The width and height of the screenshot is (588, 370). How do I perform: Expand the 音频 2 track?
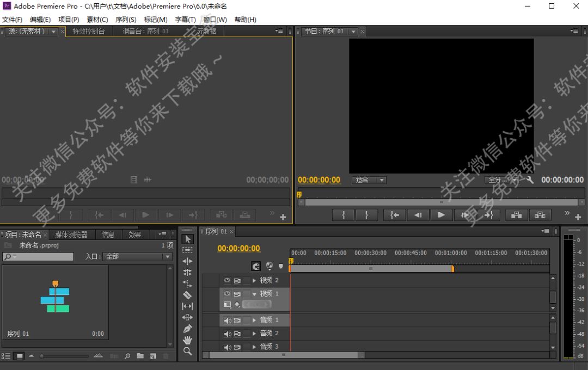[254, 334]
